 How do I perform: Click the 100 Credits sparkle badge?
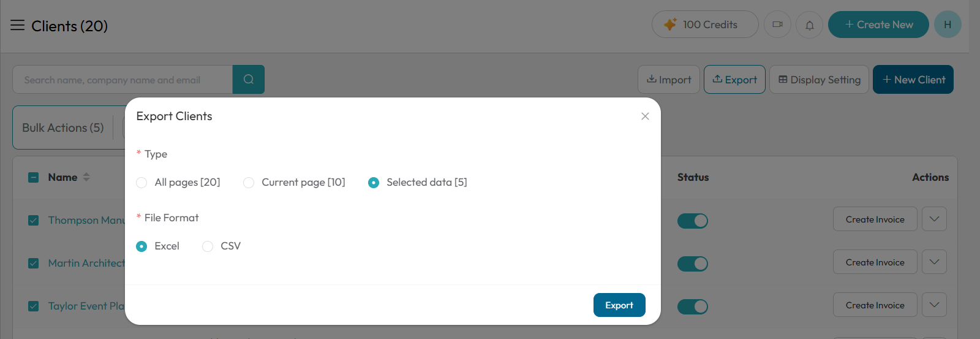705,25
